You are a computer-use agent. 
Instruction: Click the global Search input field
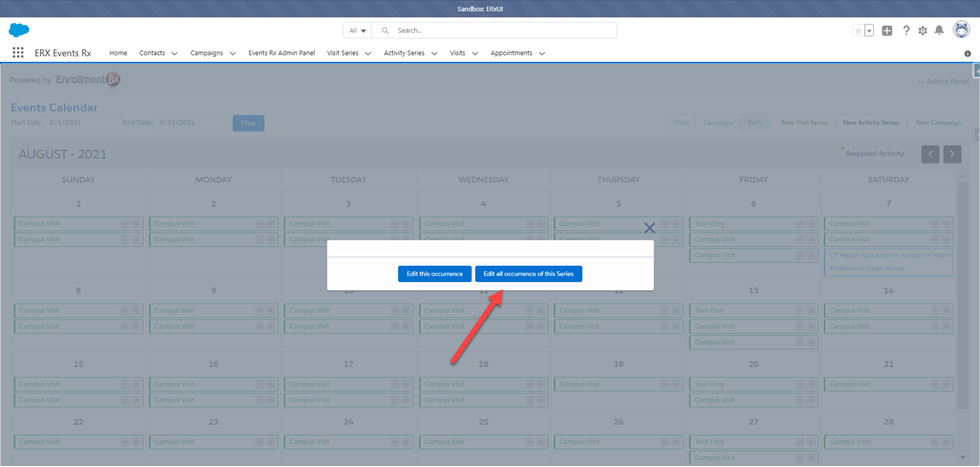coord(500,31)
